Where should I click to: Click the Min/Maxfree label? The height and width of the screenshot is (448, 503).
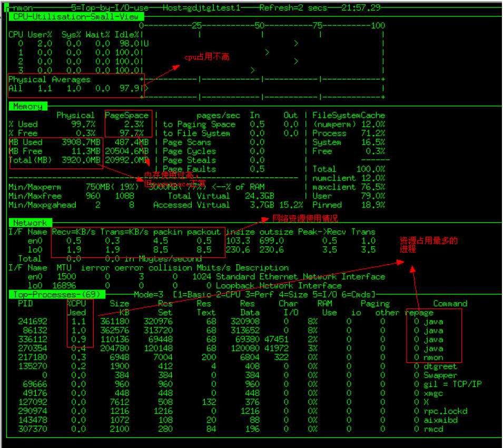coord(35,196)
